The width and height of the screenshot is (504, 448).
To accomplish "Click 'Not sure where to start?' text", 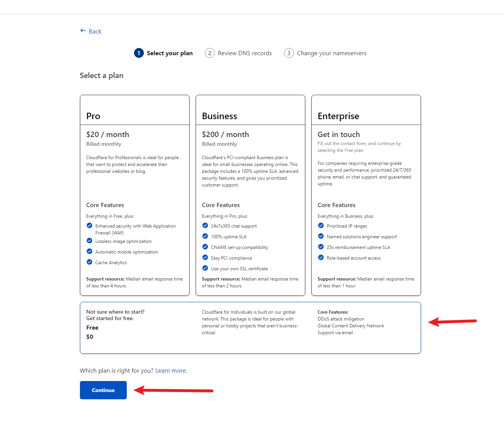I will 115,312.
